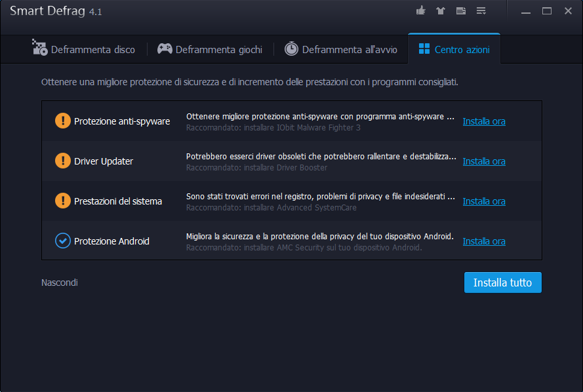Open the main menu hamburger icon
583x392 pixels.
click(481, 10)
